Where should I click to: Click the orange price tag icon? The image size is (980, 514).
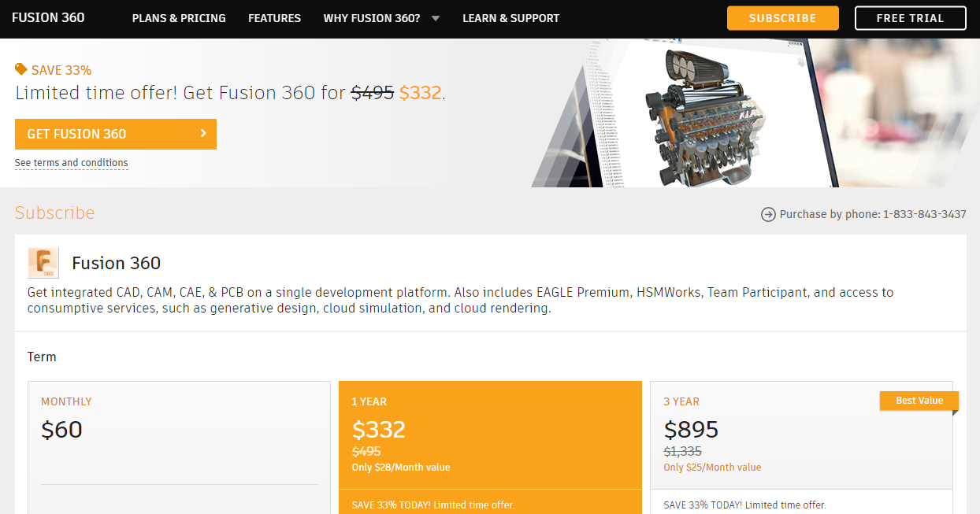[21, 69]
